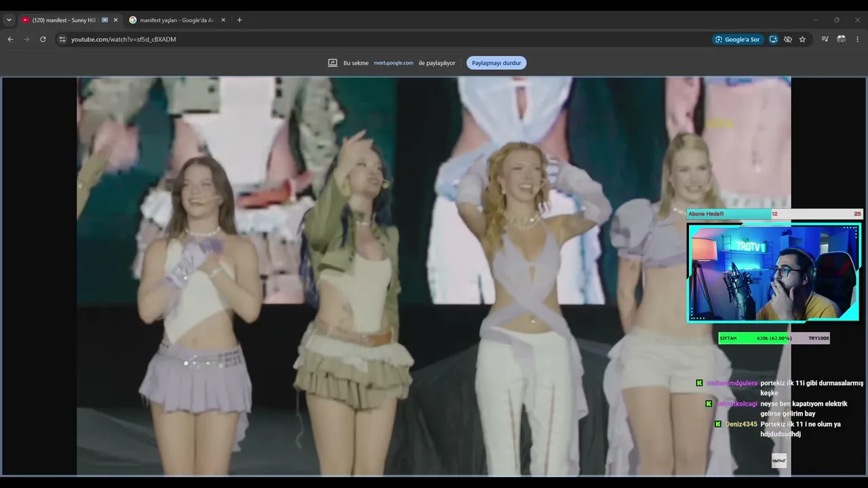Click the Google'a Sor button
Viewport: 868px width, 488px height.
click(x=737, y=39)
